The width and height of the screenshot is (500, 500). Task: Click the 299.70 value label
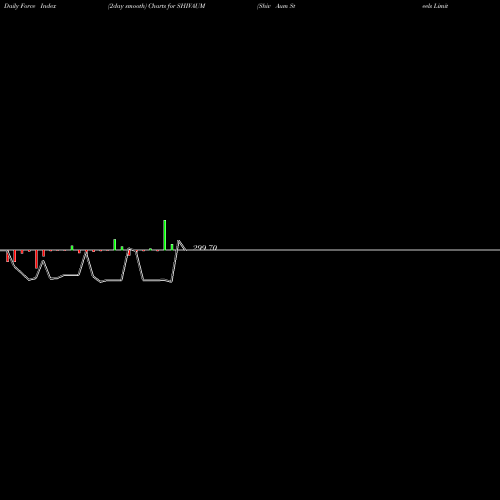point(205,247)
